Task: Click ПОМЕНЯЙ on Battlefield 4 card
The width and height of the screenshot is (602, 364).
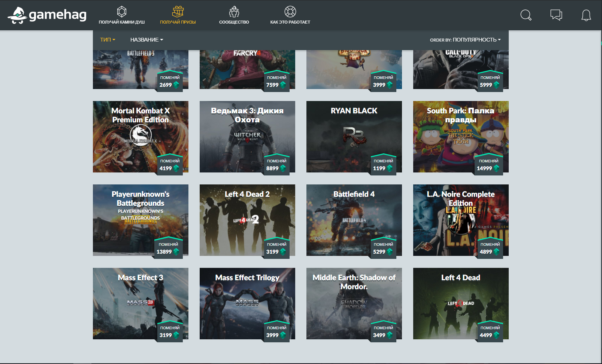Action: (384, 244)
